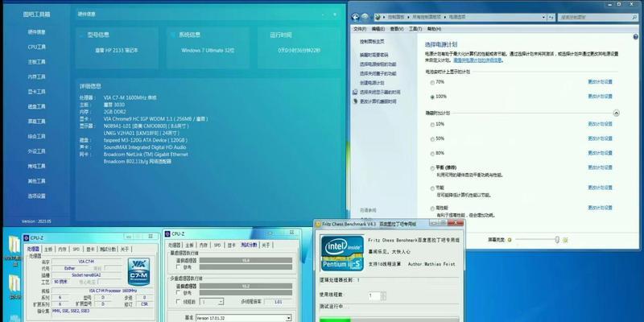Open the 查看(V) menu
The height and width of the screenshot is (322, 644).
pos(397,29)
